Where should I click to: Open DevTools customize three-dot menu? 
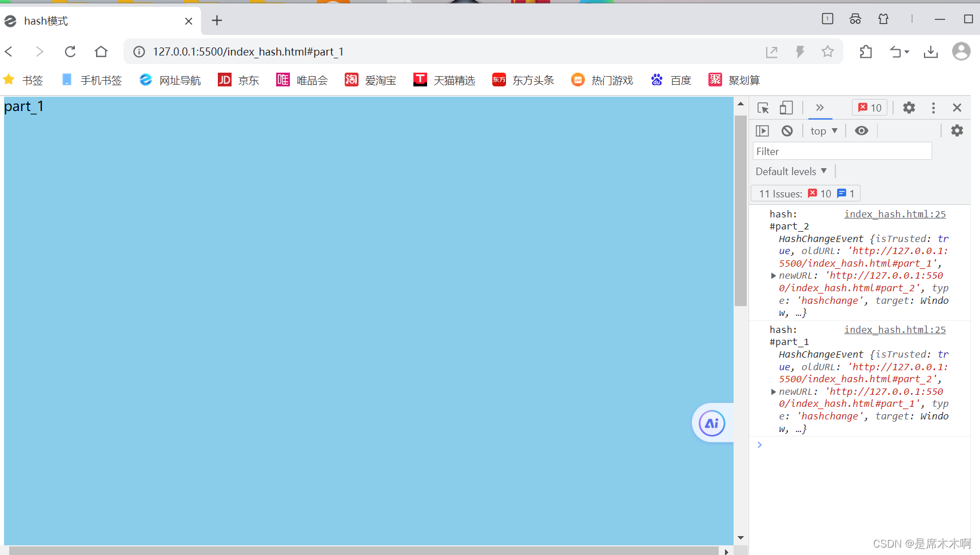click(934, 108)
